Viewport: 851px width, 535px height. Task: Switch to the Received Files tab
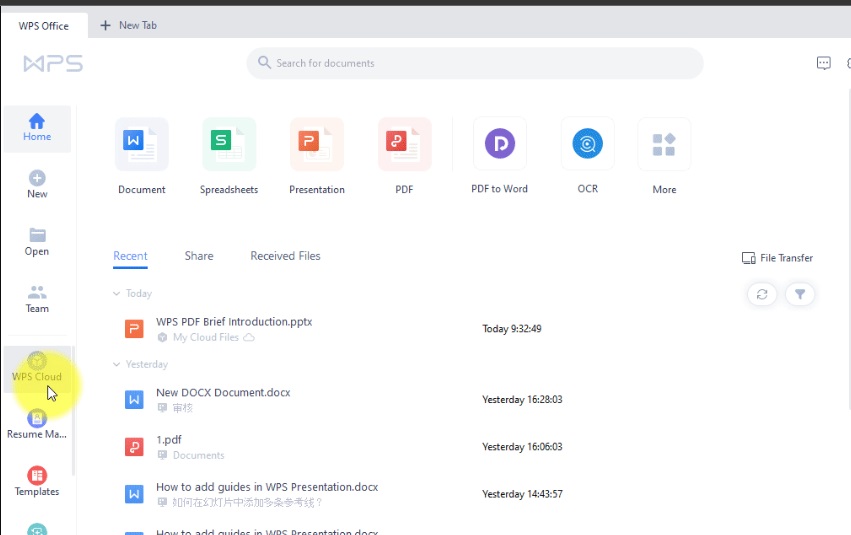tap(285, 256)
